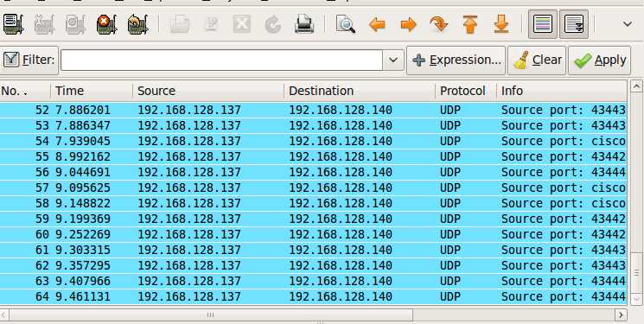This screenshot has width=644, height=324.
Task: Click the vertical scrollbar down arrow
Action: (x=636, y=299)
